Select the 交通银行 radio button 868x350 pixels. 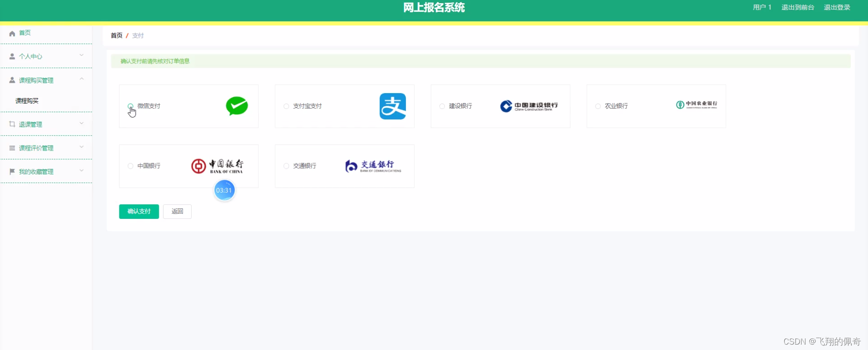(x=286, y=166)
